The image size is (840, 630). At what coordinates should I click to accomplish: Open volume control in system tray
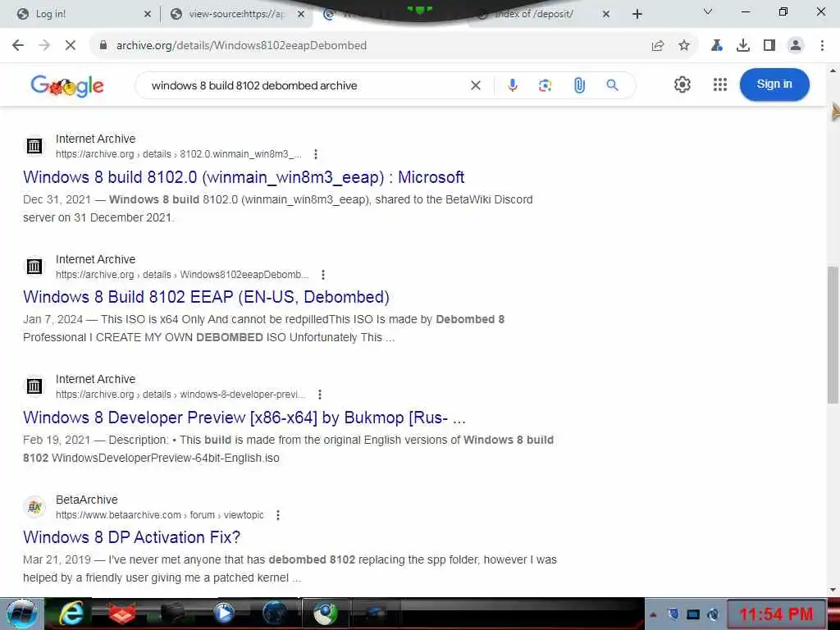713,614
